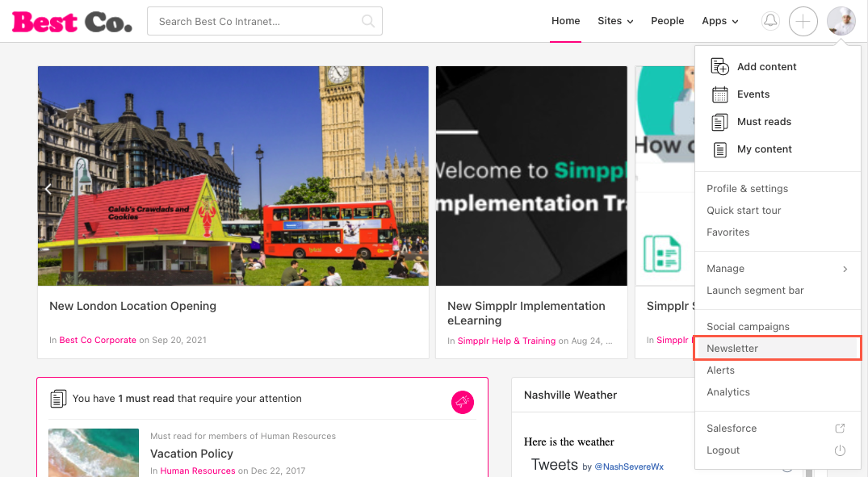Click the Must reads document icon
The image size is (868, 477).
click(x=719, y=122)
